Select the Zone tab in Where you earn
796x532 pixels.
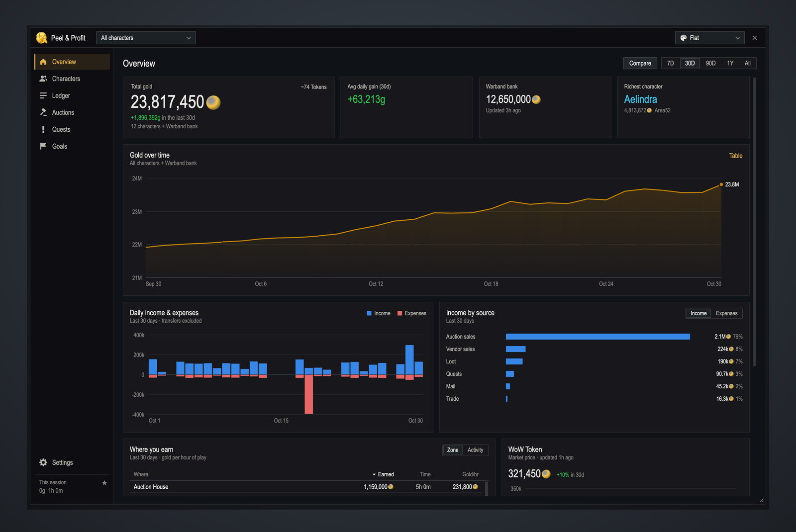[453, 450]
